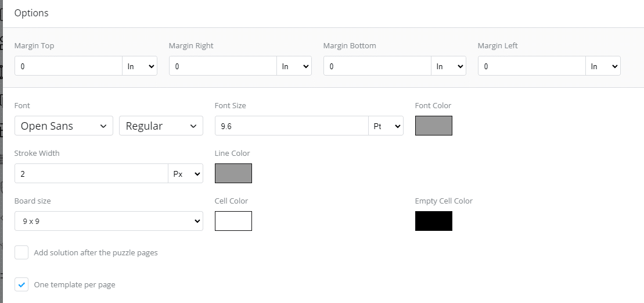Click the Margin Right value field

[x=223, y=66]
